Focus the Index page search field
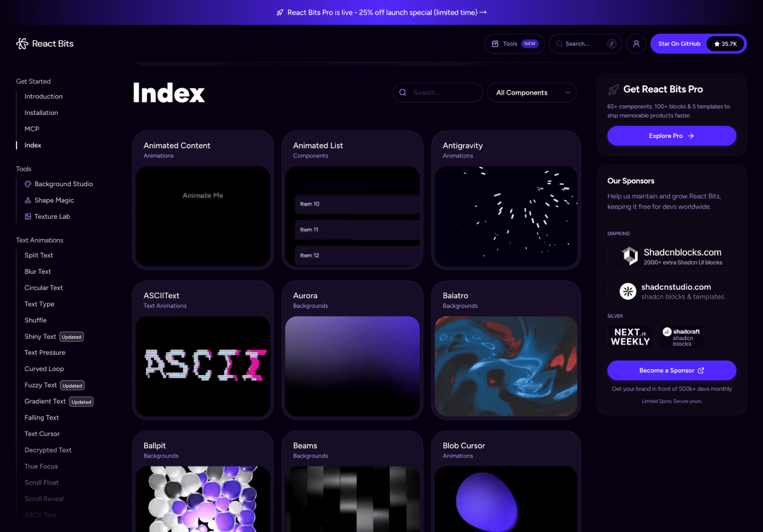Viewport: 763px width, 532px height. (x=437, y=93)
